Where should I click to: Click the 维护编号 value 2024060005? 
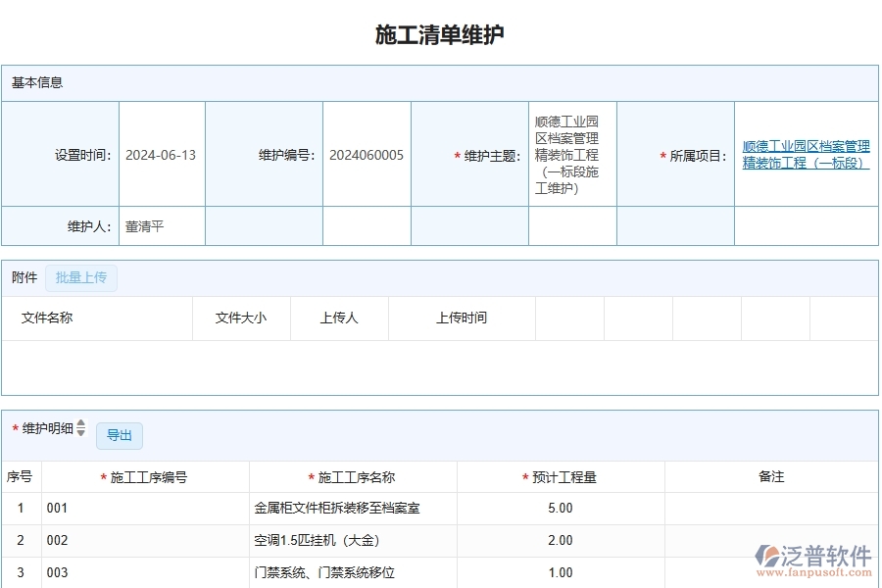(367, 153)
